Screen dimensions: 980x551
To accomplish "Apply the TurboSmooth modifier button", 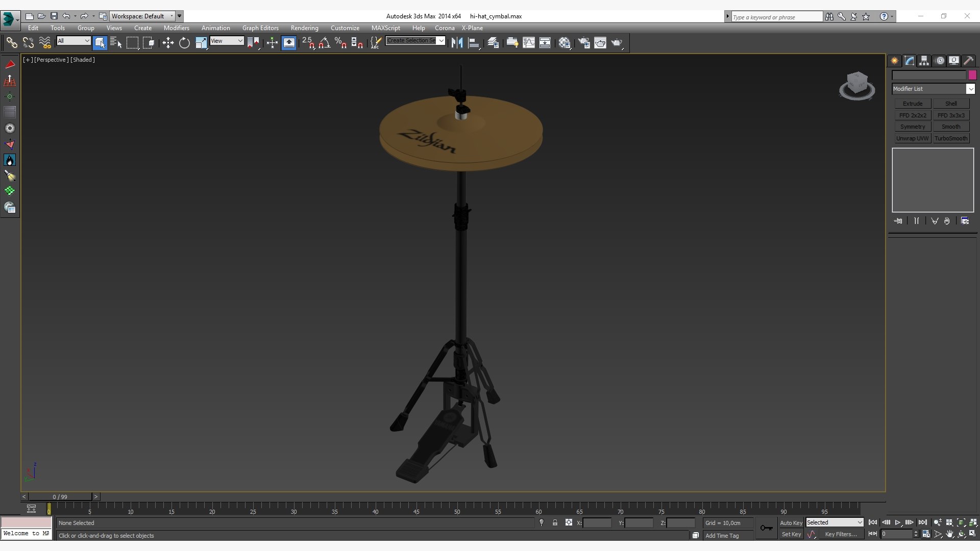I will [x=951, y=138].
